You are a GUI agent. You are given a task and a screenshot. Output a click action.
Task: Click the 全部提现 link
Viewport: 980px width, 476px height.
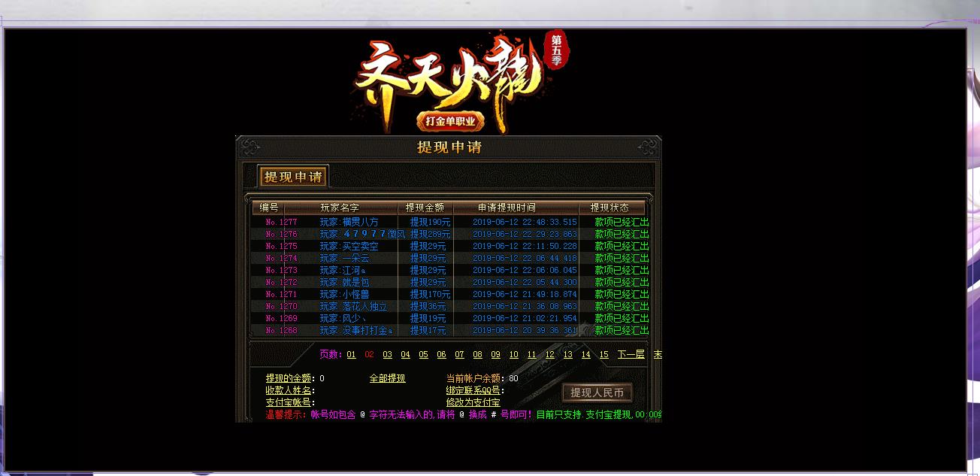coord(387,378)
